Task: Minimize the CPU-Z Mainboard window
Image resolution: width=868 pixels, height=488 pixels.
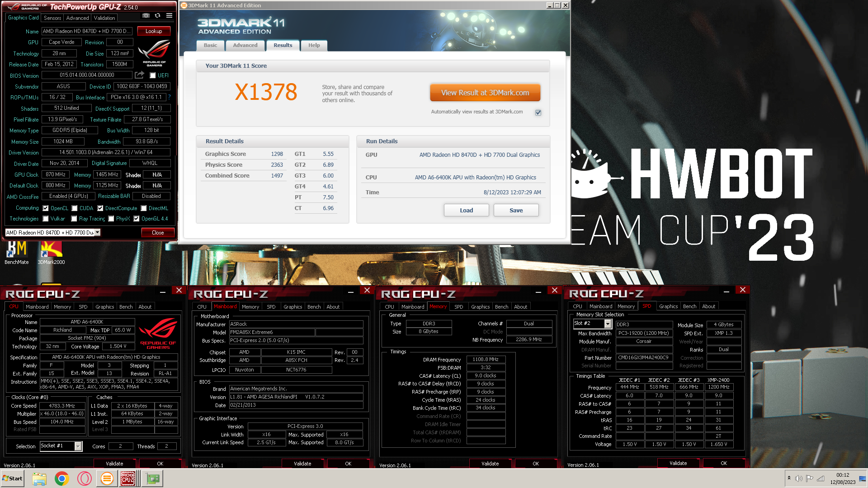Action: click(351, 292)
